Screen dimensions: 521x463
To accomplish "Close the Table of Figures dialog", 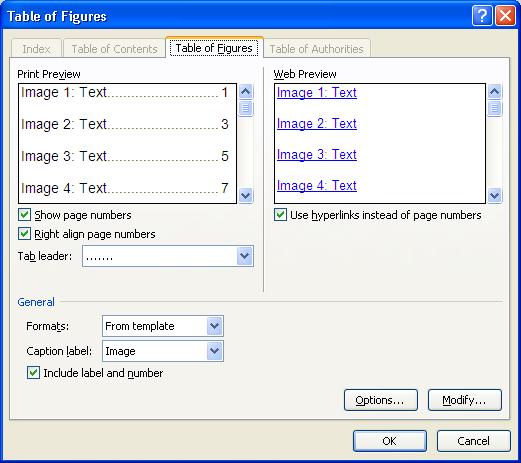I will [505, 15].
